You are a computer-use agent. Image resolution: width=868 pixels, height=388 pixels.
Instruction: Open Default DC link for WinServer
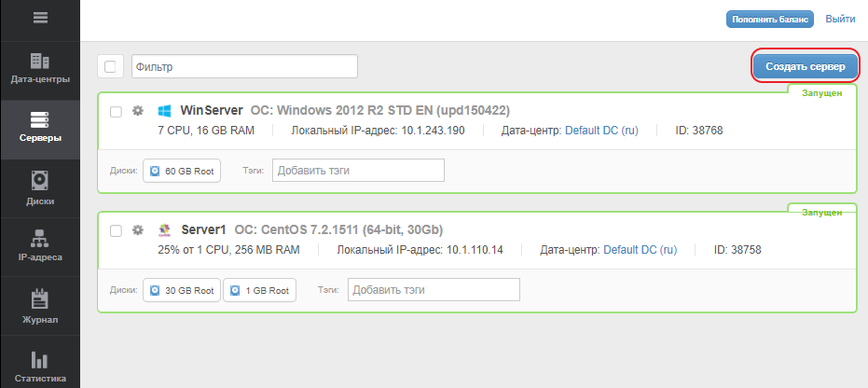coord(601,131)
